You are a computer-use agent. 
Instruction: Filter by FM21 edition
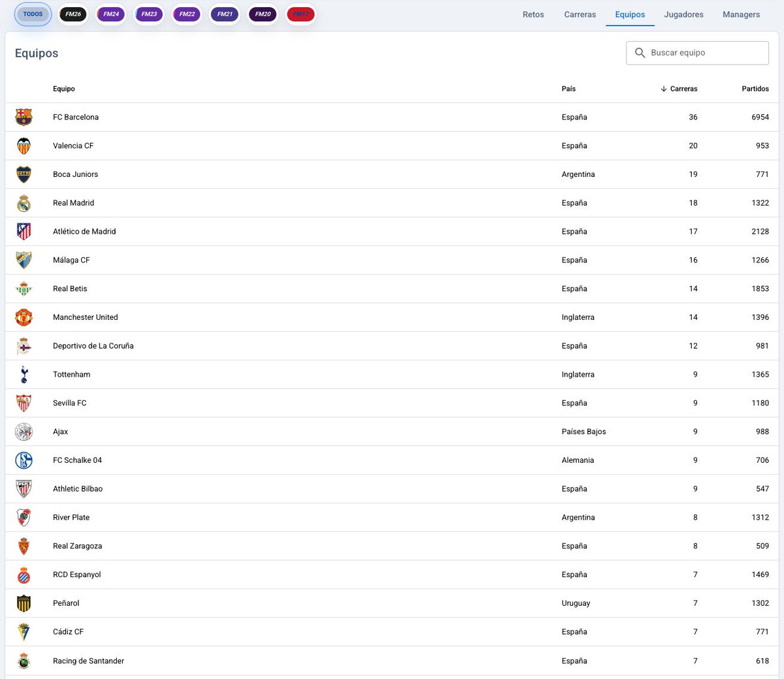tap(225, 14)
